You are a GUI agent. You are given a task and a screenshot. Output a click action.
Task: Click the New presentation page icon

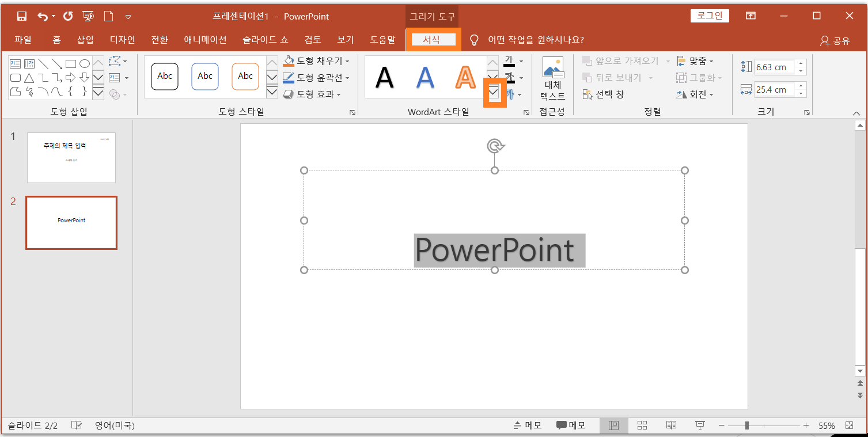tap(108, 16)
